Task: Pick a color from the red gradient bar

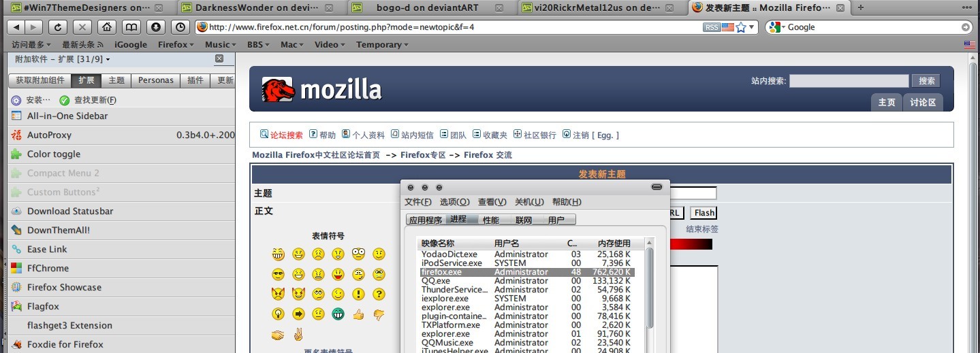Action: 691,244
